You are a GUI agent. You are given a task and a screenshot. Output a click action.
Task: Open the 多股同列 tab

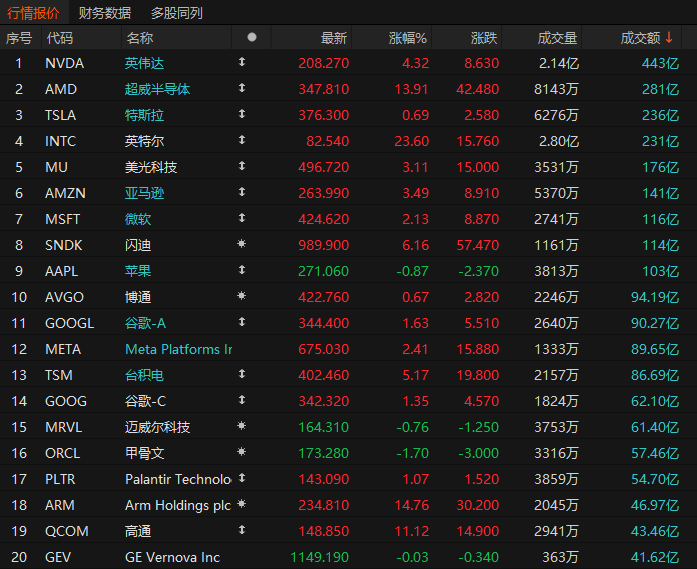pyautogui.click(x=176, y=12)
